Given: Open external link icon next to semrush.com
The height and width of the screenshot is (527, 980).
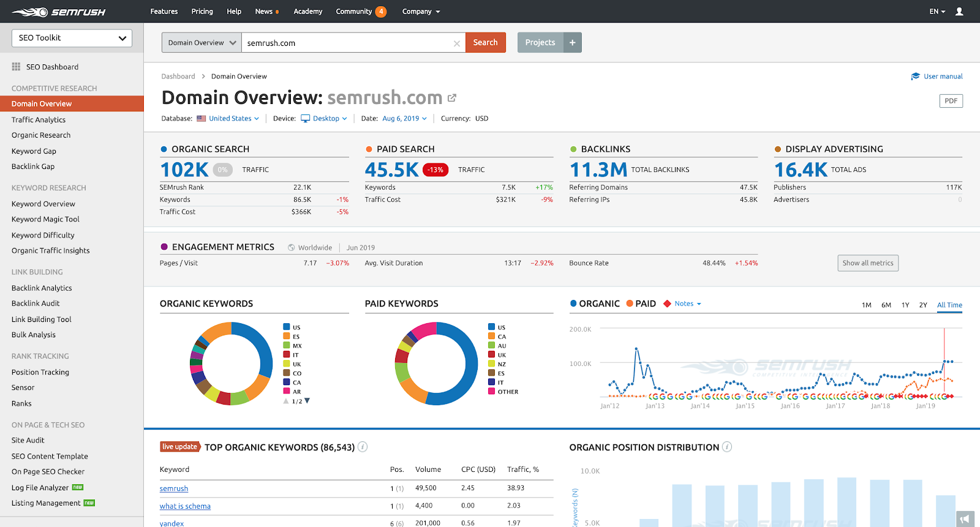Looking at the screenshot, I should tap(452, 98).
